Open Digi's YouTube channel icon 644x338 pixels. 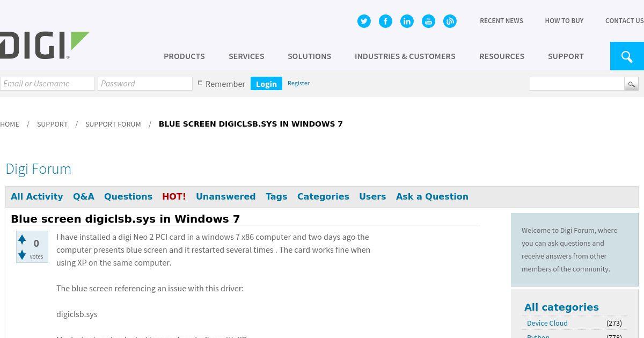click(x=428, y=21)
